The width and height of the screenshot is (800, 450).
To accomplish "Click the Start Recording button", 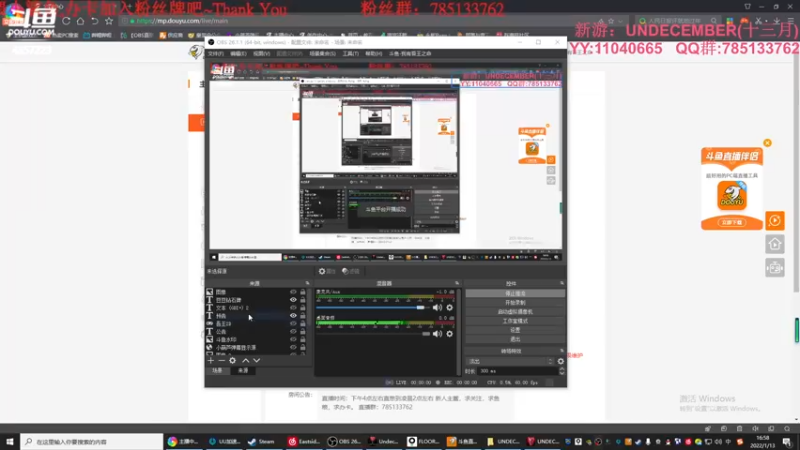I will [515, 303].
